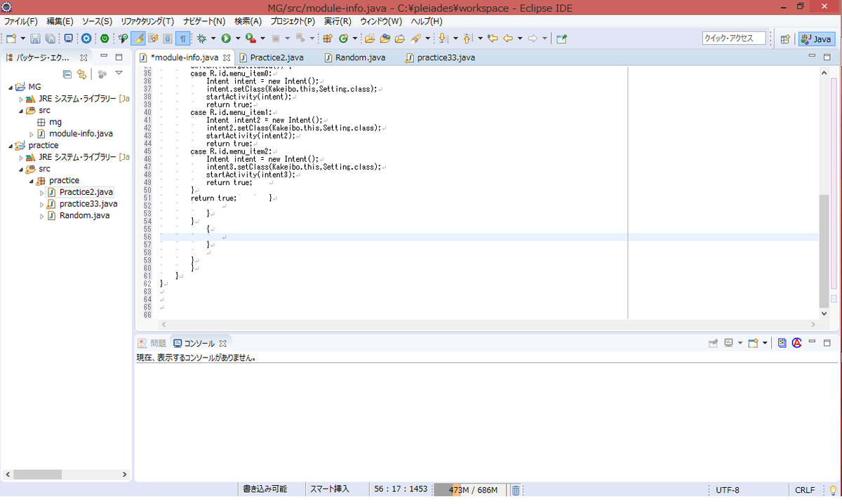Collapse the MG project node
The width and height of the screenshot is (842, 504).
point(11,87)
